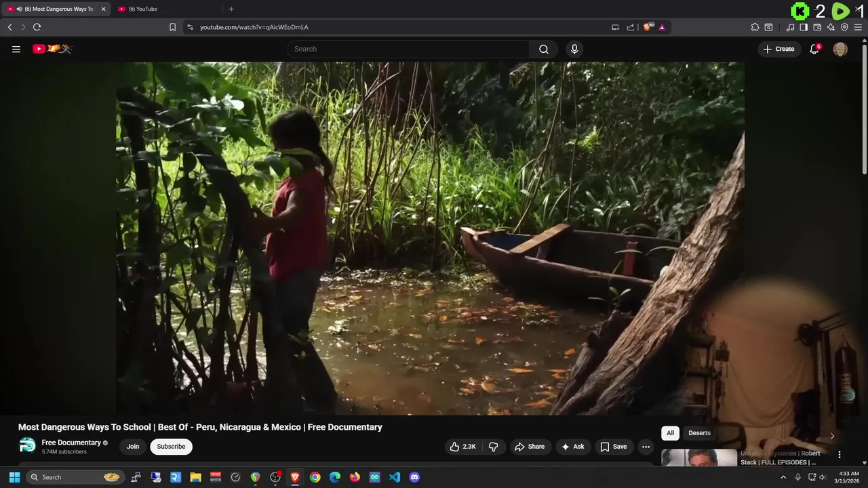Click the Join channel button

[133, 447]
